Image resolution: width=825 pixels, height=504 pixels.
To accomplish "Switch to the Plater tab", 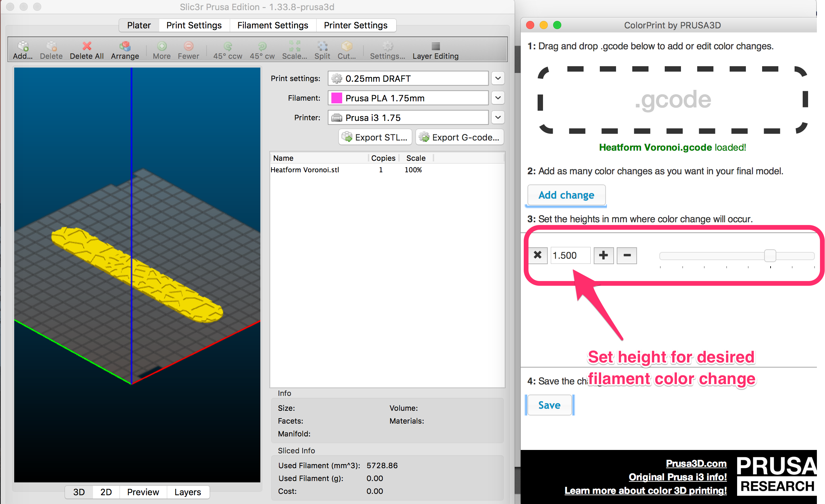I will pos(139,25).
